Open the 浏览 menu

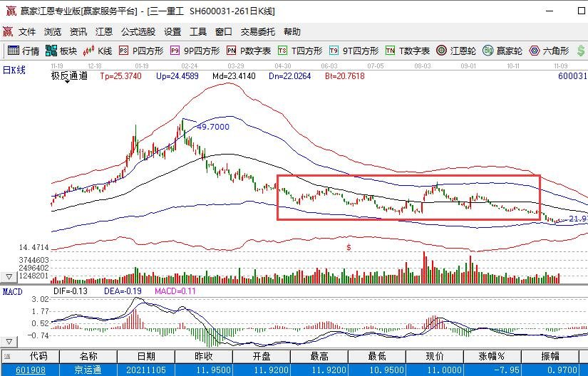coord(53,32)
